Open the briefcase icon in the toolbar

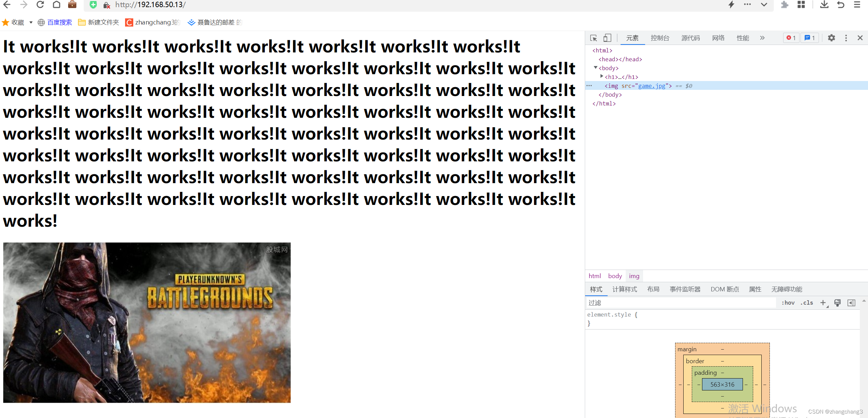pyautogui.click(x=72, y=4)
